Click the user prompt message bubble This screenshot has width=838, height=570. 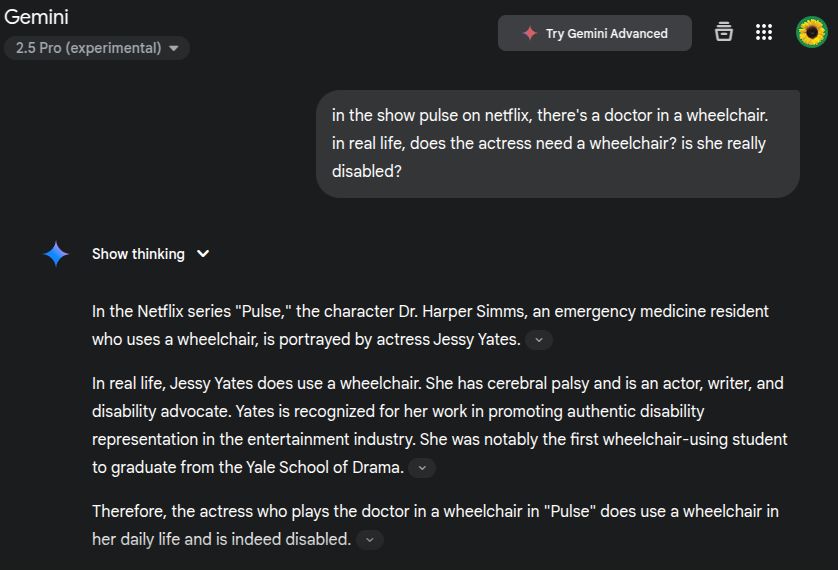pos(557,144)
